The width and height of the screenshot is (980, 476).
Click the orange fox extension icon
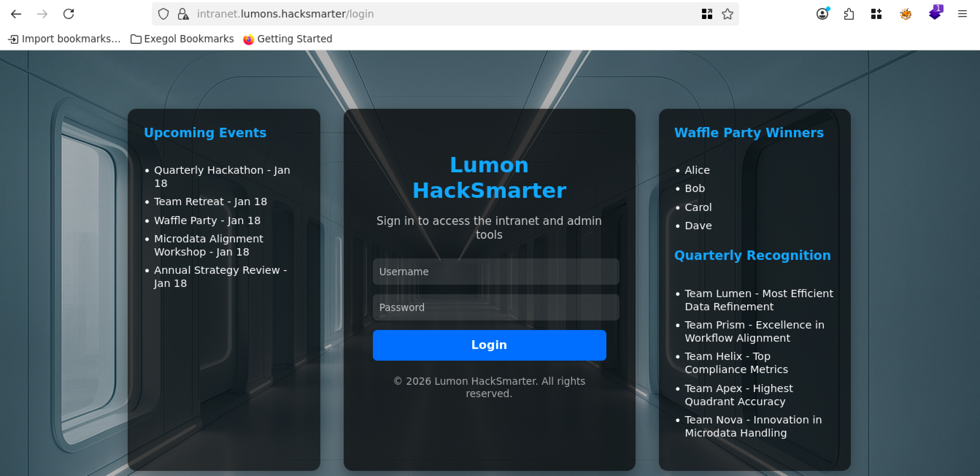(906, 14)
